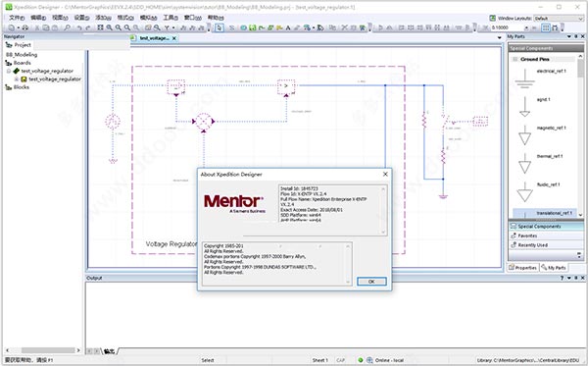Click the Fit All zoom icon

100,27
